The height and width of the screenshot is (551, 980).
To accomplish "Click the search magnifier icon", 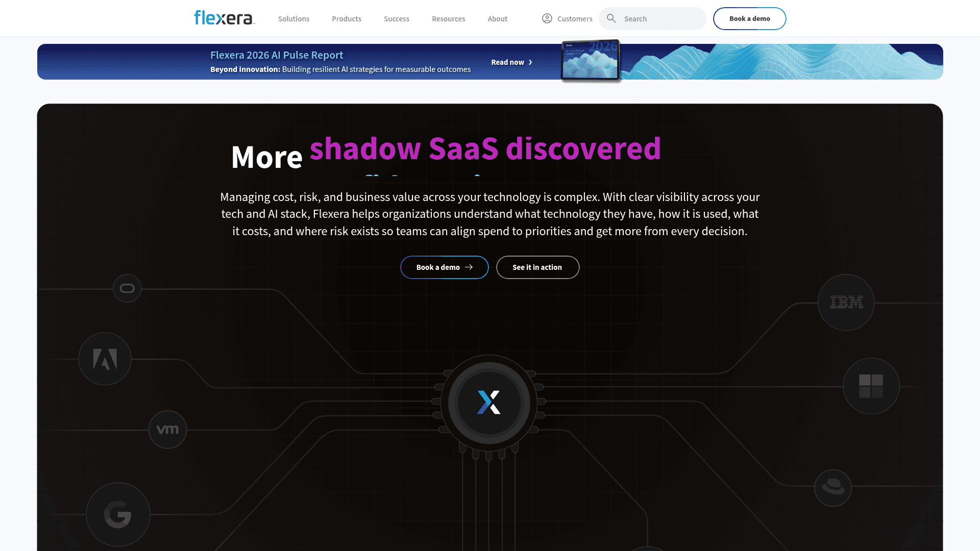I will click(611, 18).
